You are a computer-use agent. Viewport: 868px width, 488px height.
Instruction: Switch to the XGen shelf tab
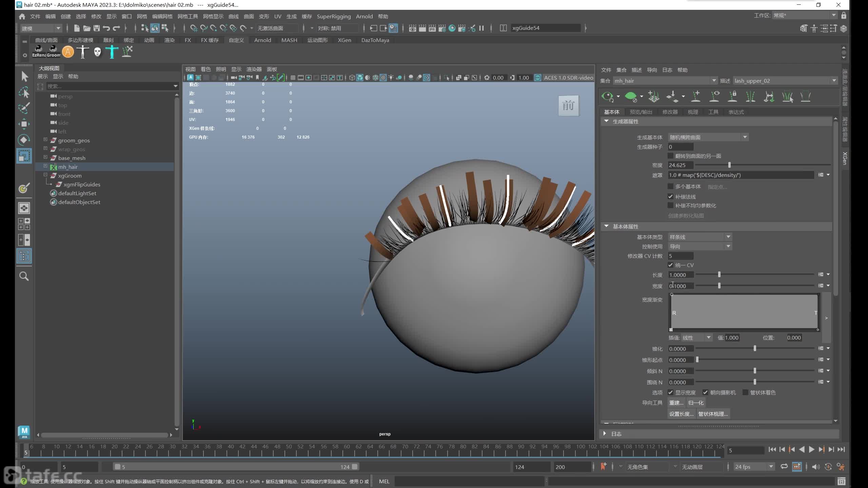coord(344,40)
